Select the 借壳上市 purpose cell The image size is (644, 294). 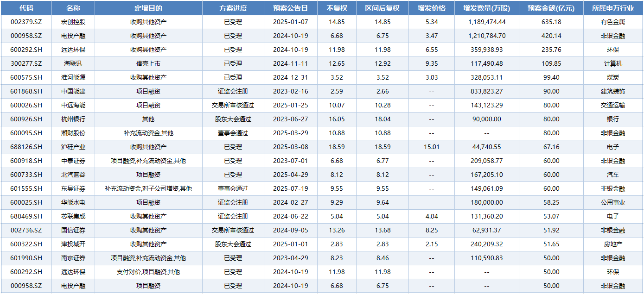(148, 63)
